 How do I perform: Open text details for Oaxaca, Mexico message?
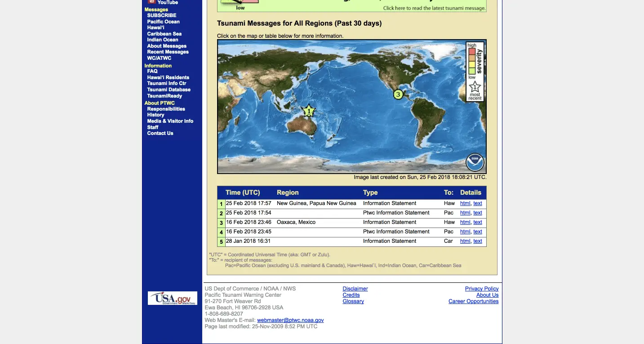click(x=478, y=222)
